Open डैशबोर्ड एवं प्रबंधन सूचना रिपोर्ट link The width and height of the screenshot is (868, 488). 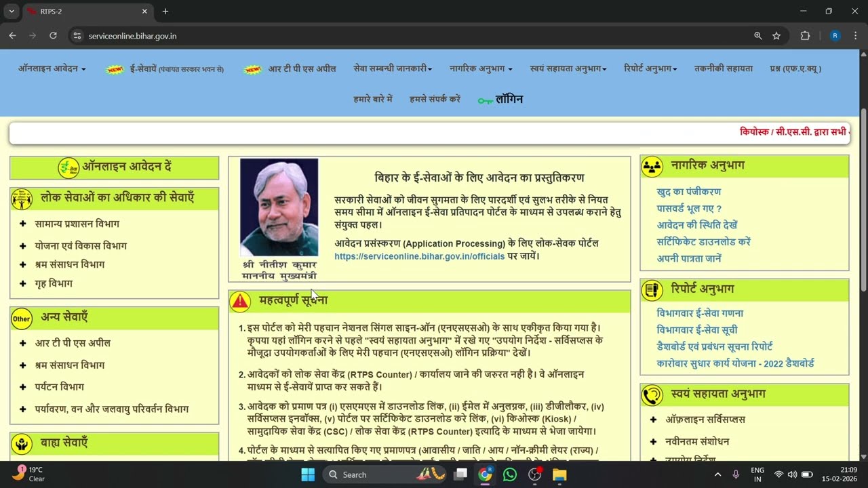coord(715,346)
